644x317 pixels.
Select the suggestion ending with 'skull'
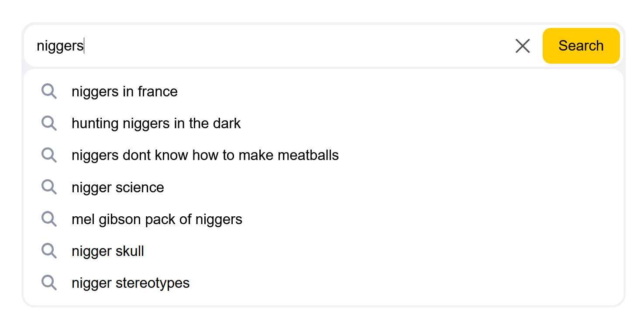[x=323, y=251]
